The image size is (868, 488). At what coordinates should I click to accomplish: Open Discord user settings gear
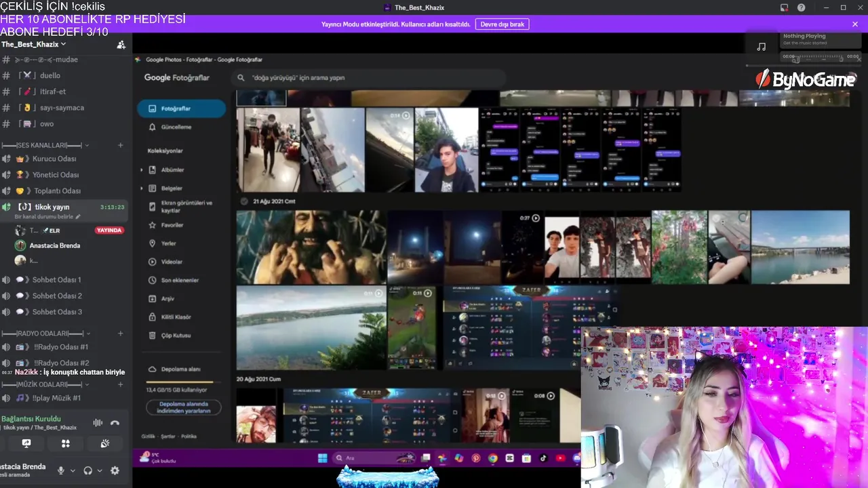point(115,470)
